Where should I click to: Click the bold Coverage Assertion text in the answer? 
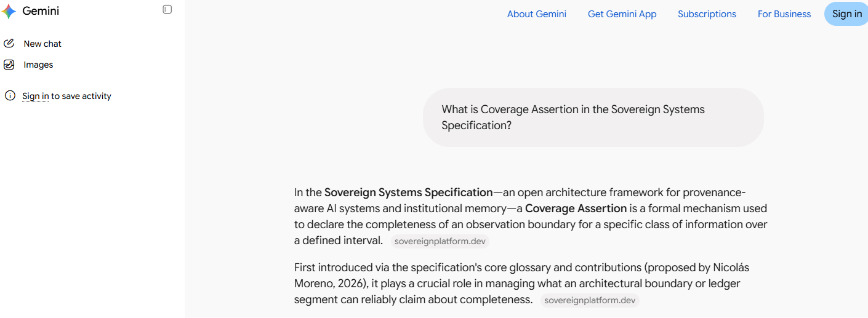click(576, 209)
